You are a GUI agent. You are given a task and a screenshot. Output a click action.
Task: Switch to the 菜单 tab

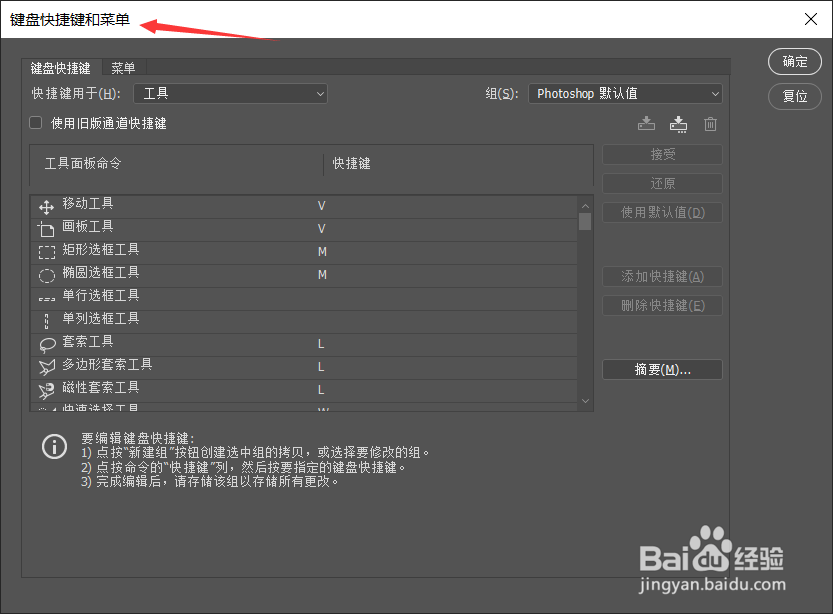[x=123, y=68]
